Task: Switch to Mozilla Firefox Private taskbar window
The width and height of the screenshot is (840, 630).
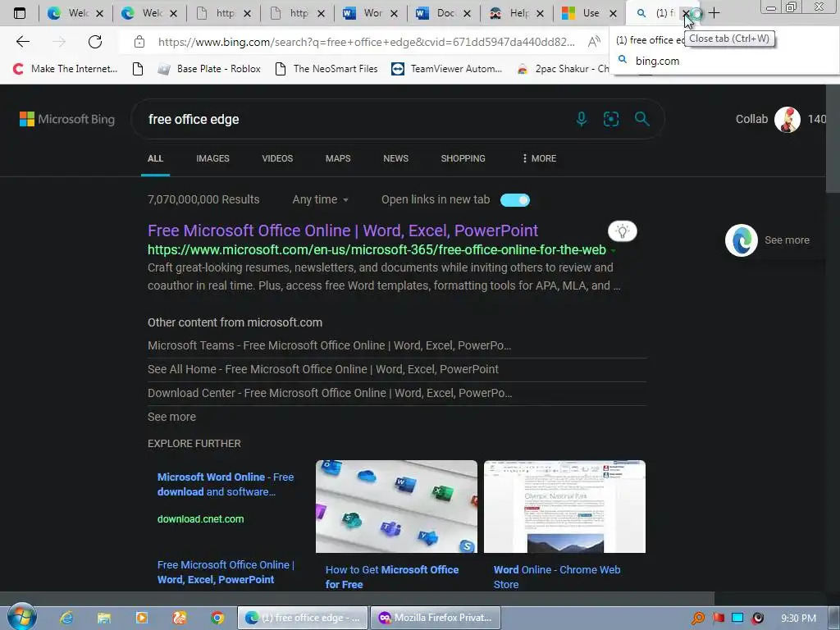Action: [x=436, y=618]
